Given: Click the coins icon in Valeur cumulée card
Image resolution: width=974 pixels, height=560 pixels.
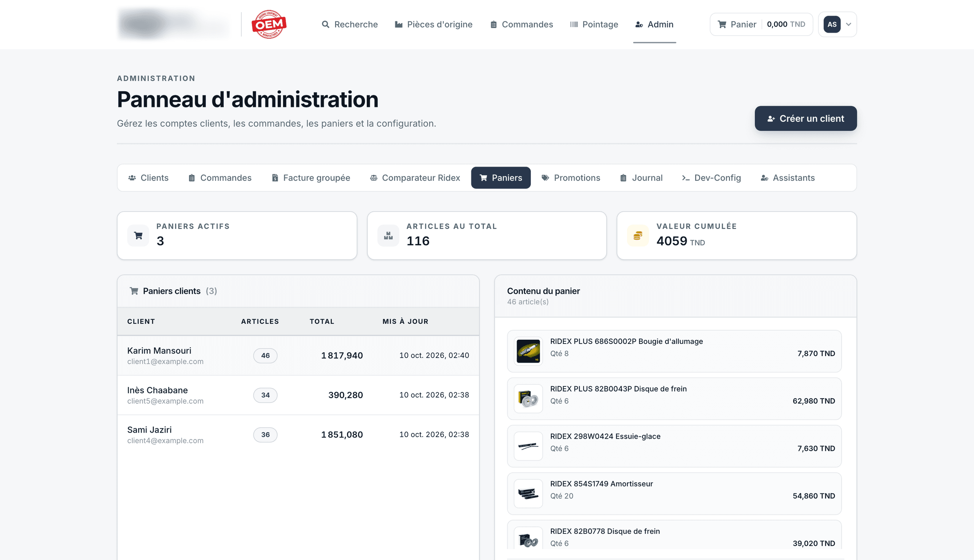Looking at the screenshot, I should 638,235.
